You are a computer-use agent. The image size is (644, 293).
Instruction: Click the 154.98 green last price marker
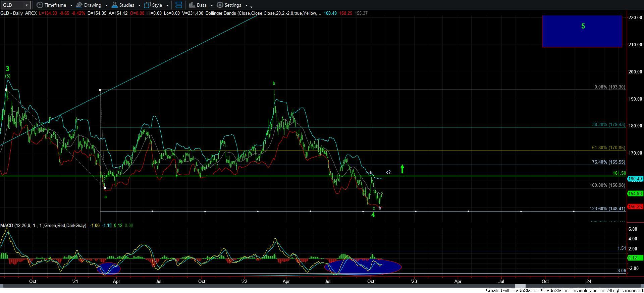[635, 193]
